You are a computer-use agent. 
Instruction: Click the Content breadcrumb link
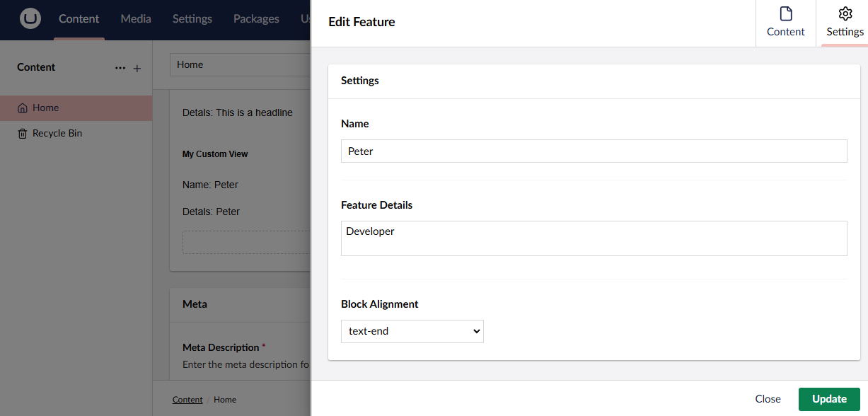[x=187, y=400]
